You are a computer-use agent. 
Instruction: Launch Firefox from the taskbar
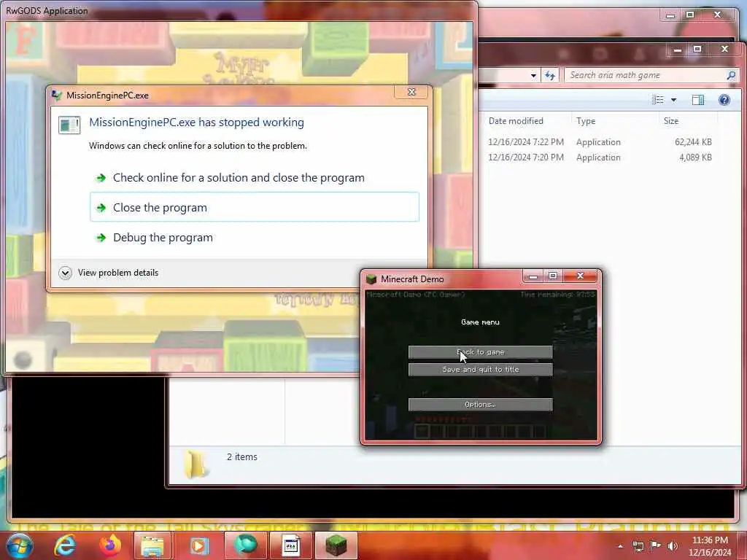[x=109, y=545]
